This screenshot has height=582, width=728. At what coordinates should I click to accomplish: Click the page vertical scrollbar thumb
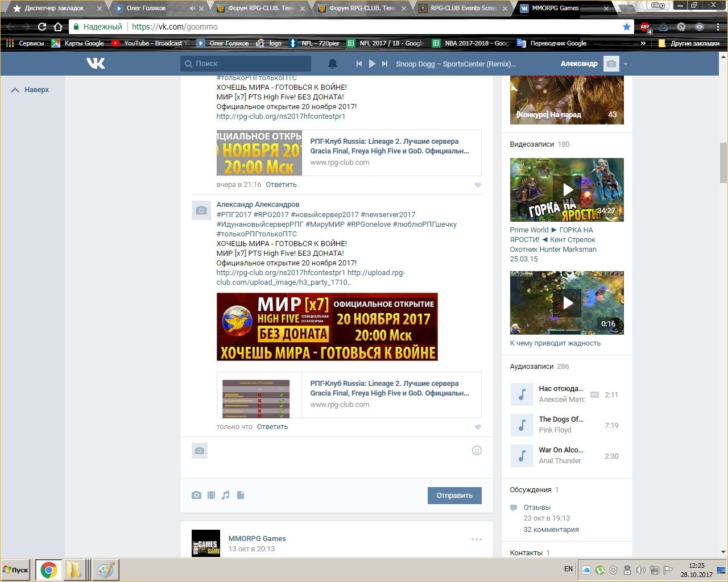tap(723, 163)
